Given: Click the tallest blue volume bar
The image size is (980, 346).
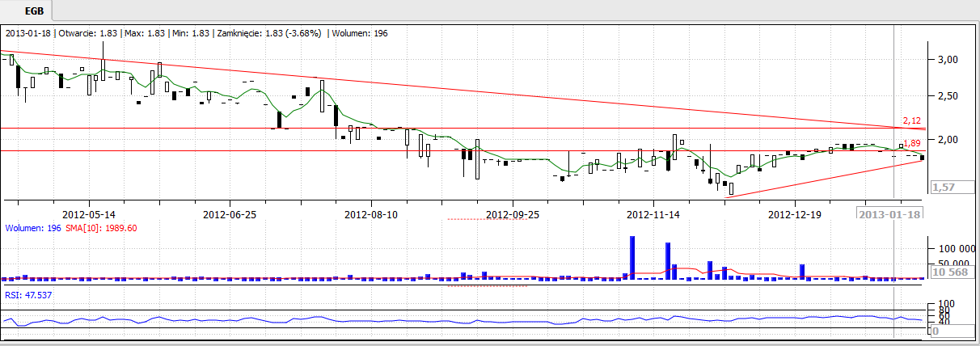Looking at the screenshot, I should [x=632, y=257].
